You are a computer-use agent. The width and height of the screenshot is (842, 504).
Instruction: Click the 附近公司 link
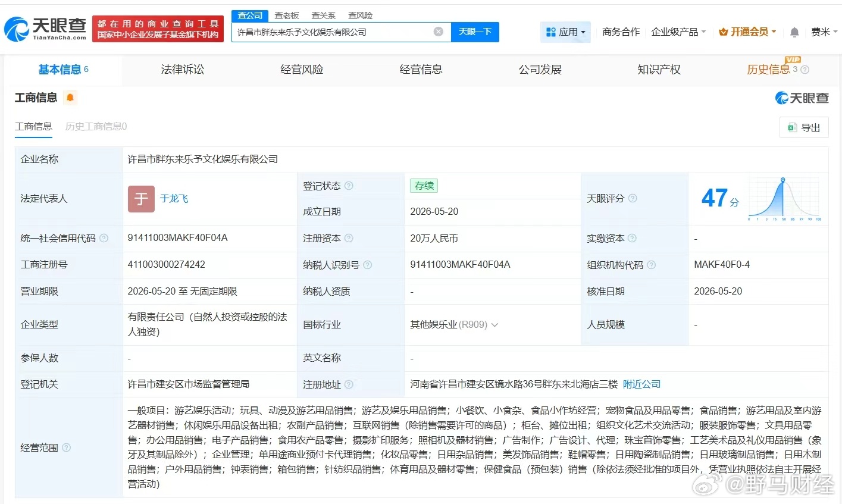pos(641,384)
